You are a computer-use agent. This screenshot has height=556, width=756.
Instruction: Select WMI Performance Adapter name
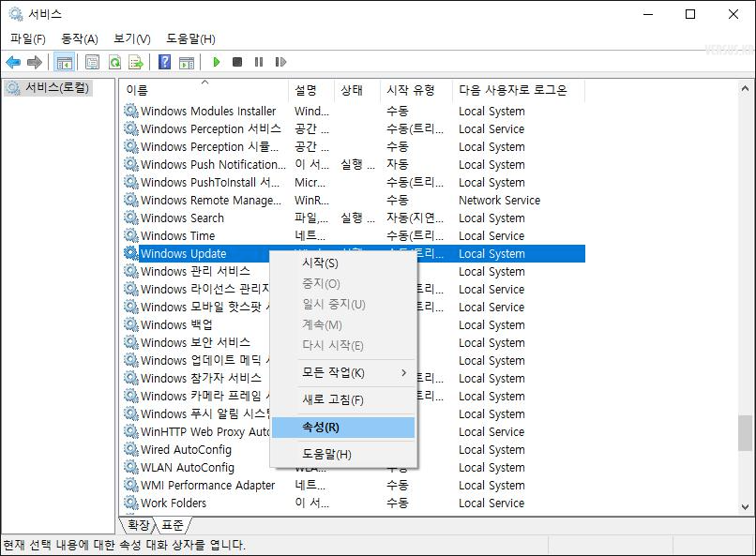208,485
